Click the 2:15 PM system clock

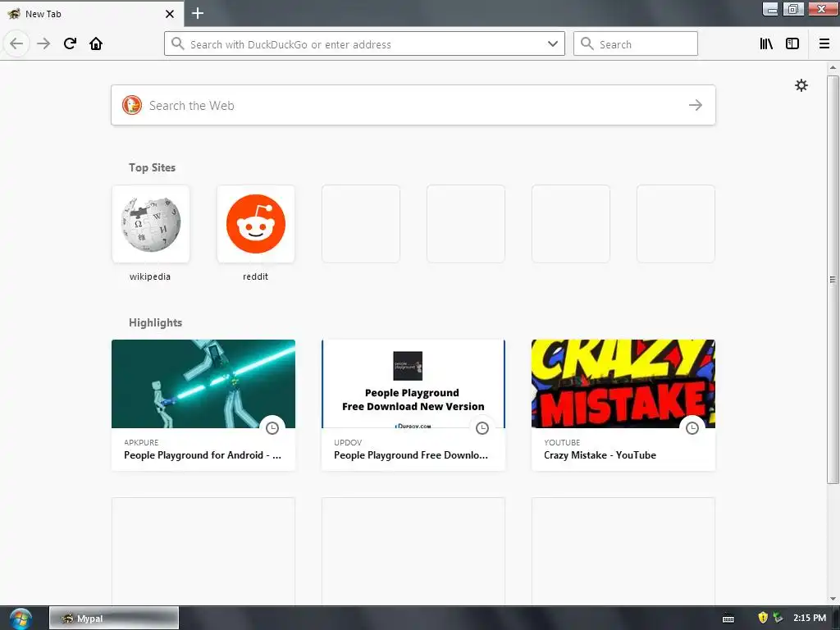click(x=810, y=618)
